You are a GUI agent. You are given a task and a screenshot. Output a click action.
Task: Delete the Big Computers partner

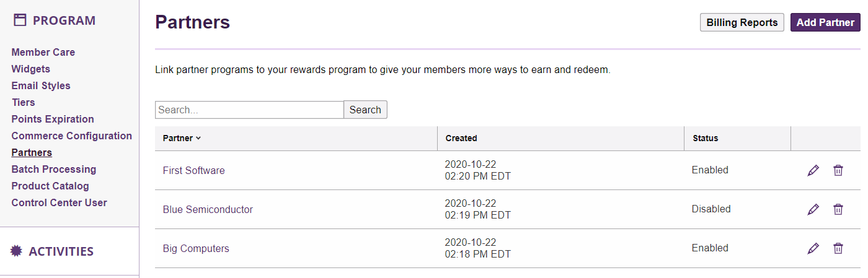(x=838, y=248)
